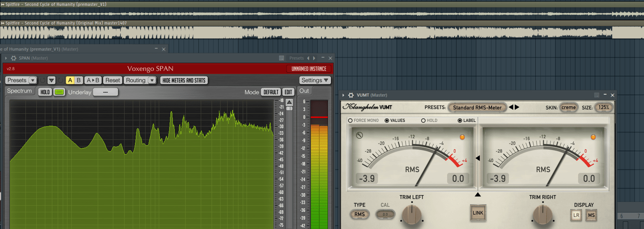Screen dimensions: 644x229
Task: Select the Original Mix master1407 clip title
Action: 66,23
